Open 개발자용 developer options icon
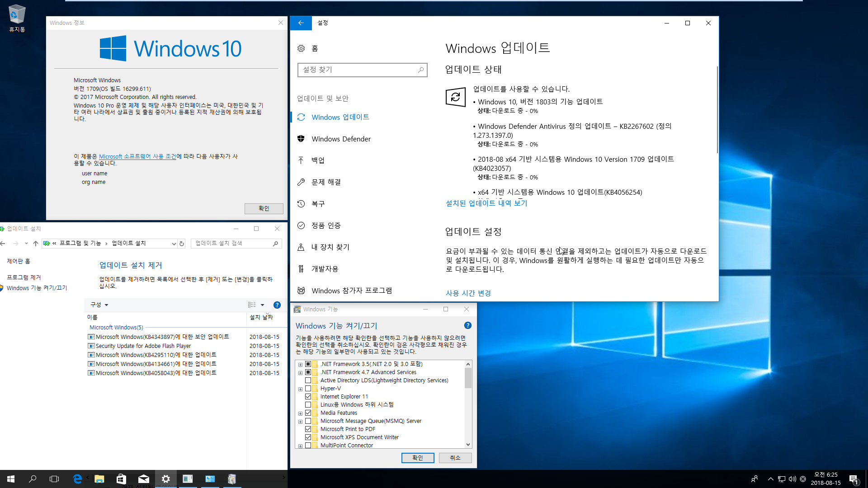This screenshot has height=488, width=868. pyautogui.click(x=301, y=269)
